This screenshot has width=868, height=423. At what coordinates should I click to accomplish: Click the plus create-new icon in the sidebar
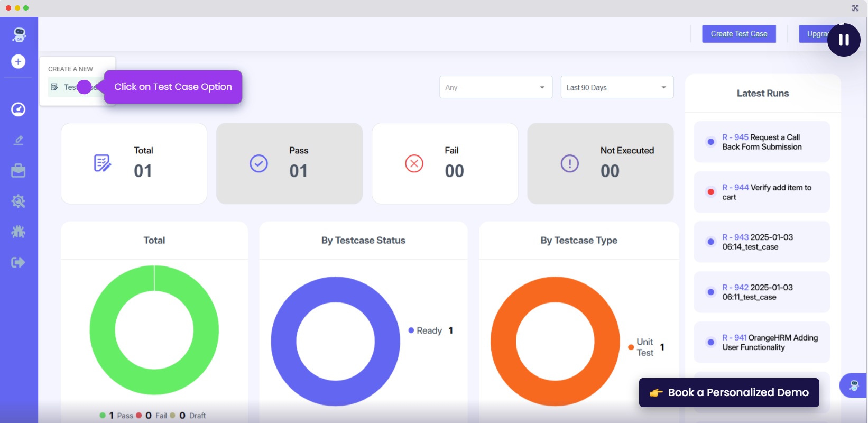(19, 62)
